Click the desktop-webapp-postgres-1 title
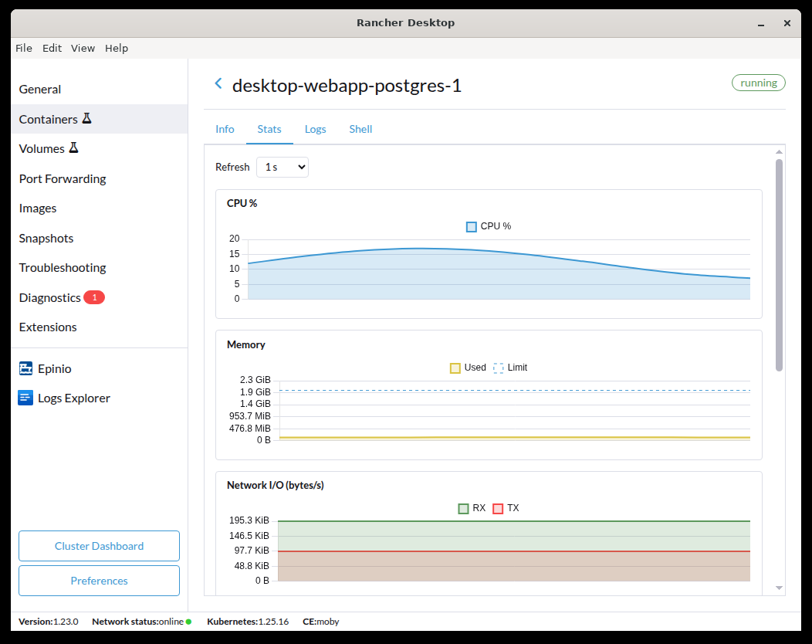The height and width of the screenshot is (644, 812). pos(347,86)
